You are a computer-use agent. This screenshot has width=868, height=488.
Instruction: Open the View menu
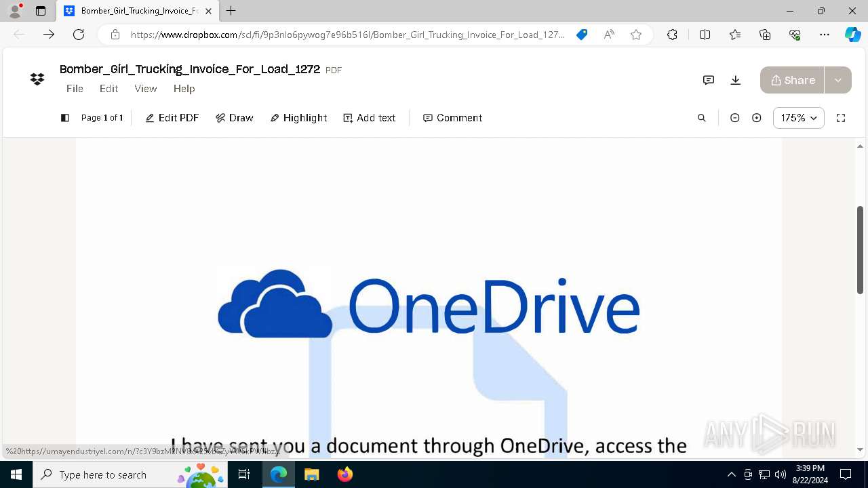146,89
